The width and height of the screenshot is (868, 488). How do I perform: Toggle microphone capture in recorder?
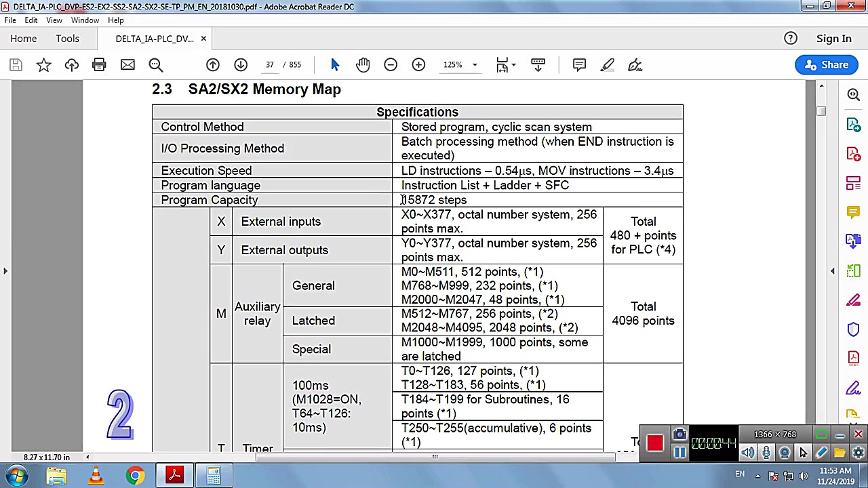(x=766, y=453)
